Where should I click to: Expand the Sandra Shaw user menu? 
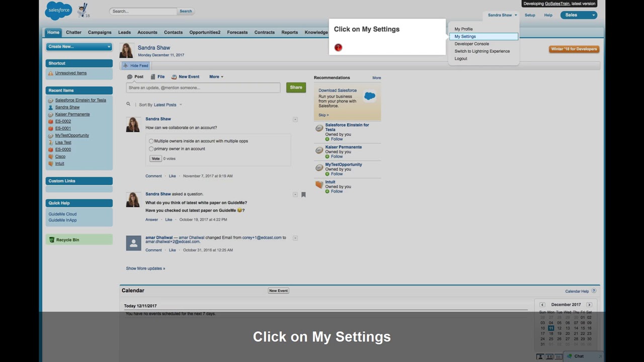pyautogui.click(x=502, y=15)
